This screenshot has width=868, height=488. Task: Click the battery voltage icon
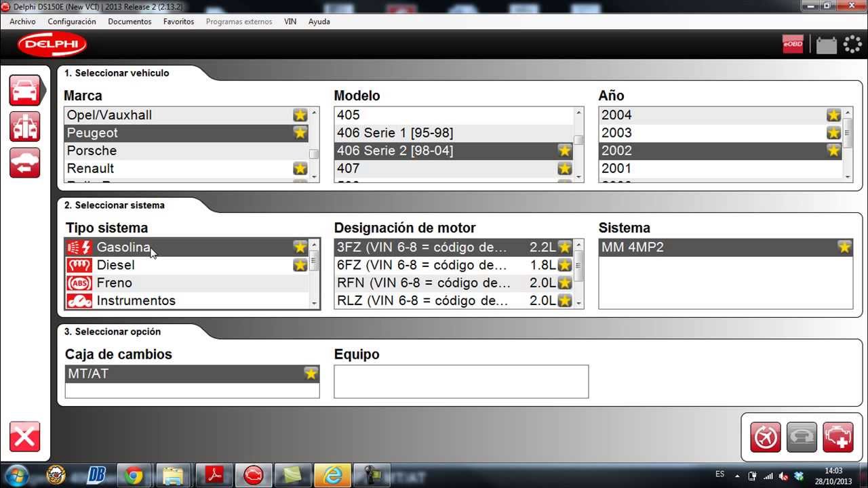click(826, 45)
